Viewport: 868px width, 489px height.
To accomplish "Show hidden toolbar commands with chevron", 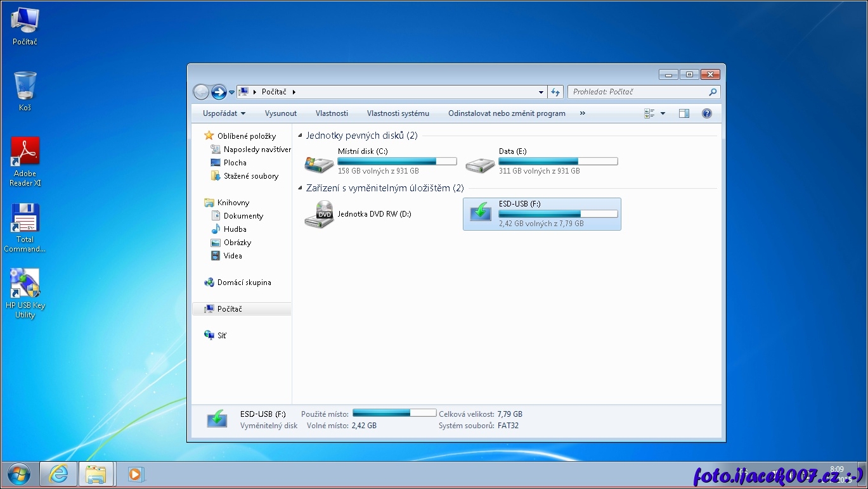I will (582, 113).
